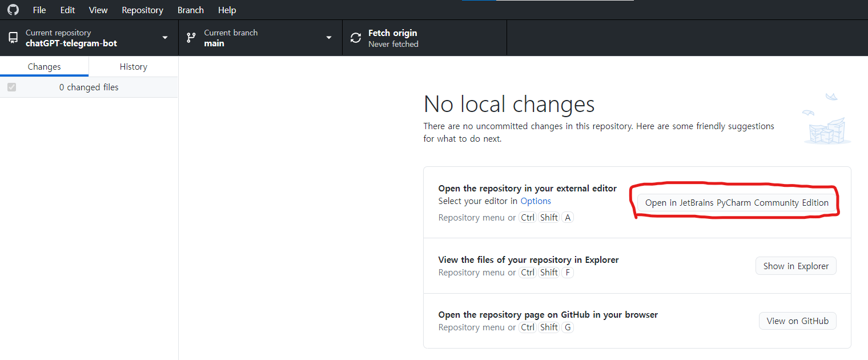Click the Open the repository in your external editor title
This screenshot has height=360, width=868.
528,189
